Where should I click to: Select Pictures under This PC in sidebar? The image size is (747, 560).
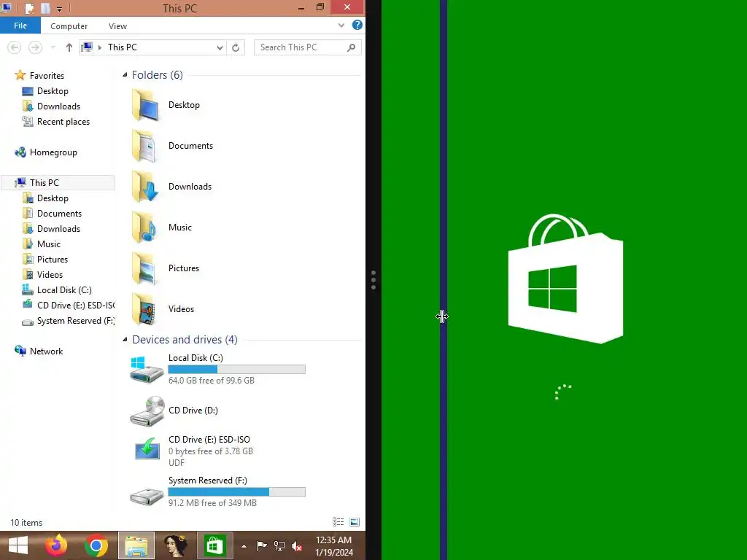53,260
